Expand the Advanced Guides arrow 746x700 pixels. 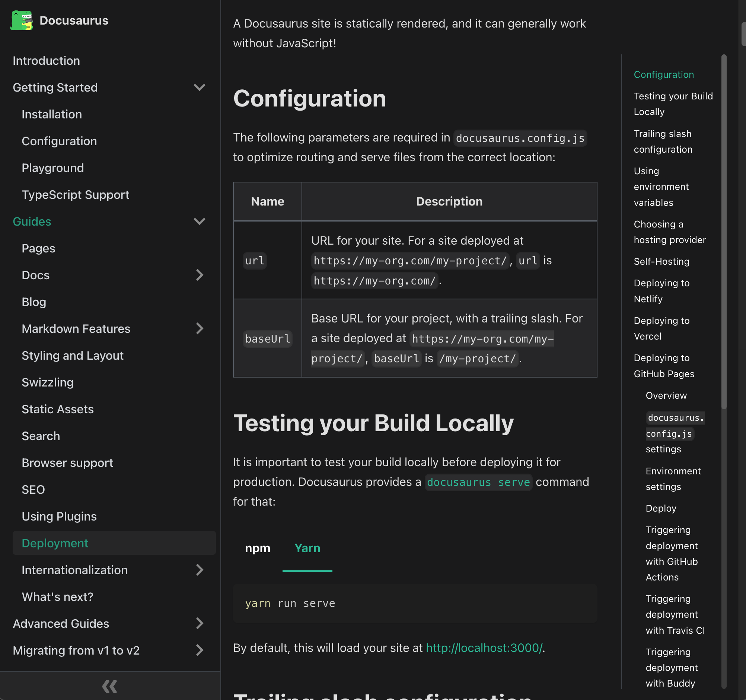199,623
